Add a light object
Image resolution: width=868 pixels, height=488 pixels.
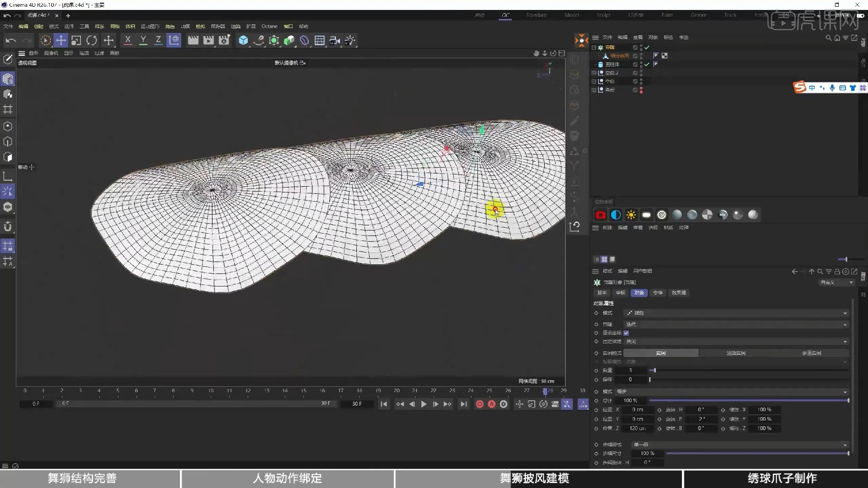pos(350,41)
